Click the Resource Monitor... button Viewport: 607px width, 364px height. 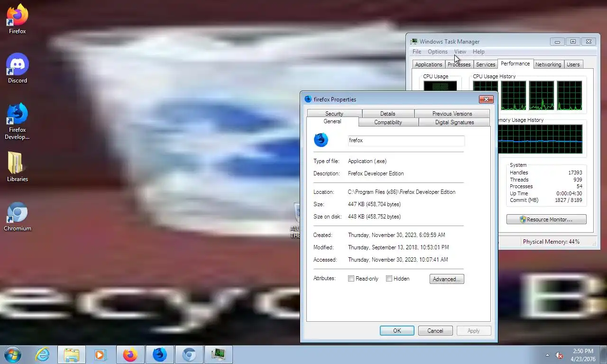tap(546, 219)
